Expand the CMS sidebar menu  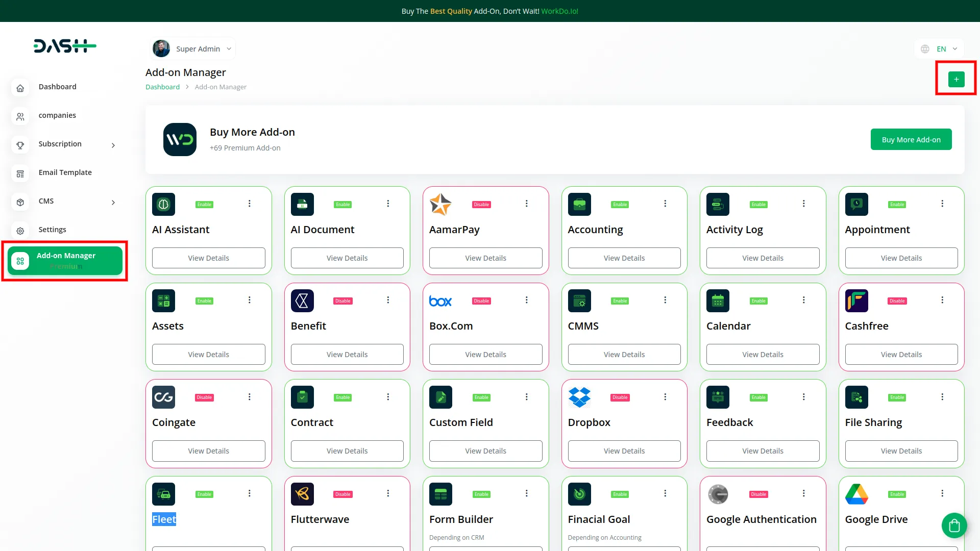click(x=65, y=201)
